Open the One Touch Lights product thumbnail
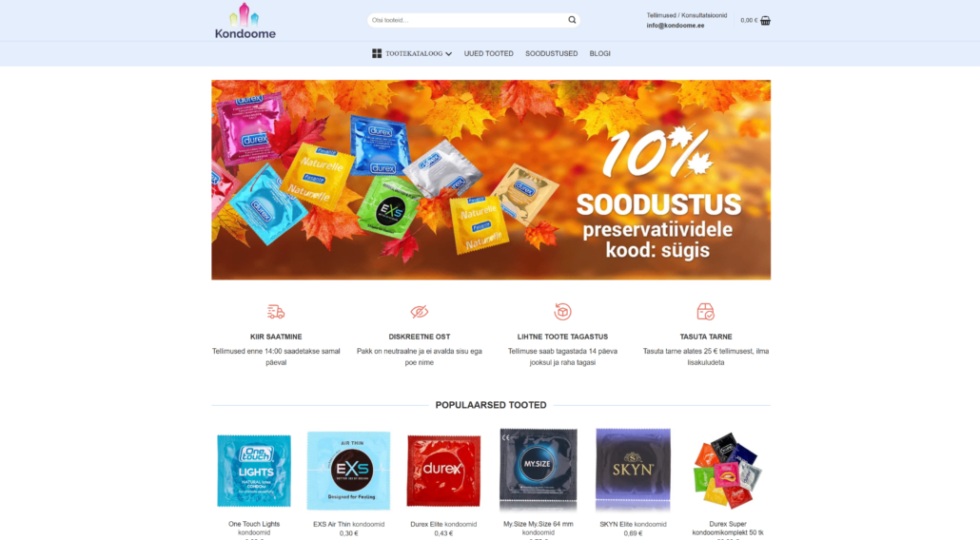980x540 pixels. [x=254, y=471]
